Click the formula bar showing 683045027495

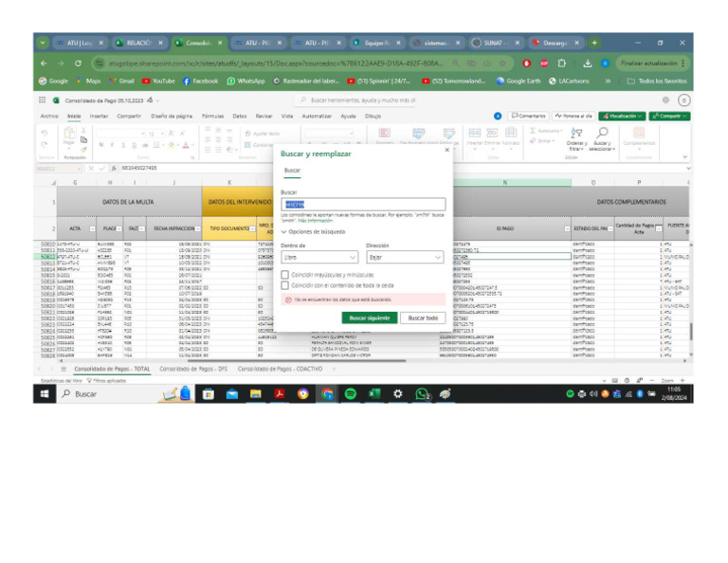pyautogui.click(x=402, y=168)
